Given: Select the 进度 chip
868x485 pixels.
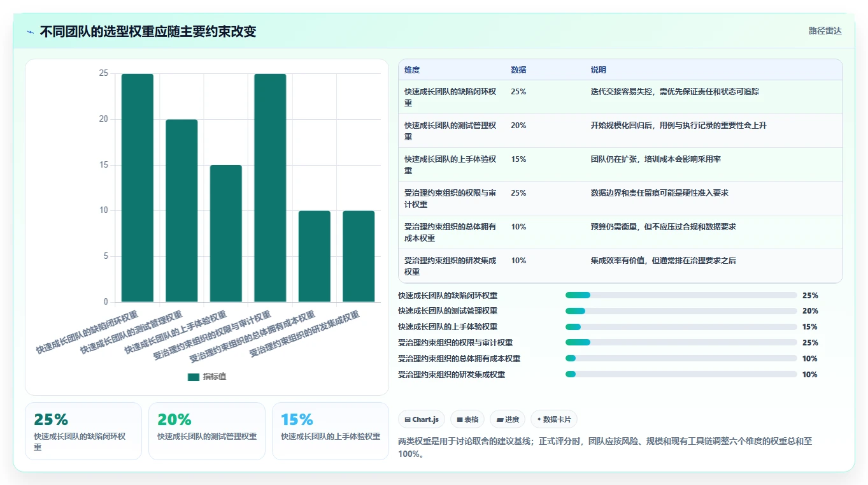Looking at the screenshot, I should point(508,419).
